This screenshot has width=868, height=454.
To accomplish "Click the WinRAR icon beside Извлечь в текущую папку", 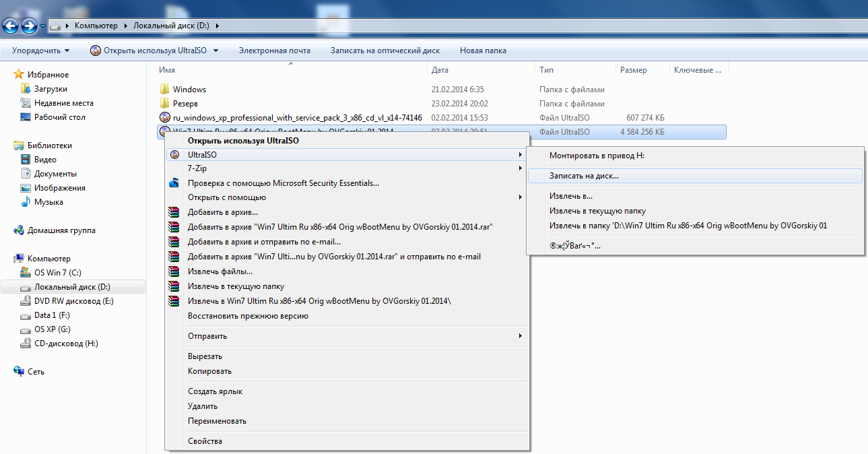I will click(174, 286).
